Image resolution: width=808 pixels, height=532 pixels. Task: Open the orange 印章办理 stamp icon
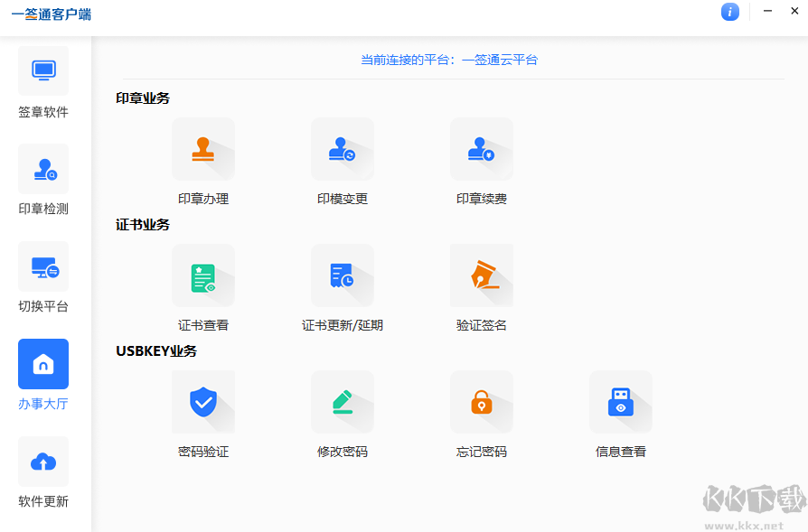[203, 149]
